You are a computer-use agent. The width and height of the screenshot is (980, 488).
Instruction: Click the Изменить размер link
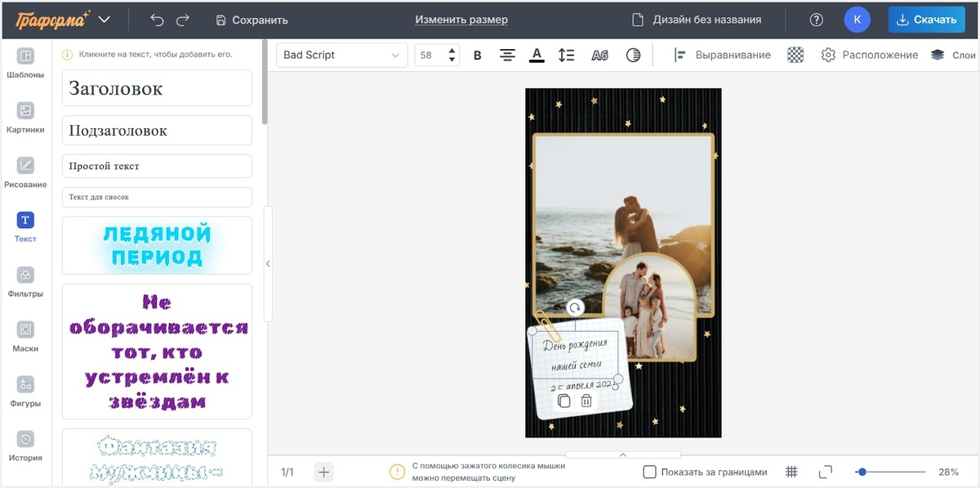click(461, 20)
